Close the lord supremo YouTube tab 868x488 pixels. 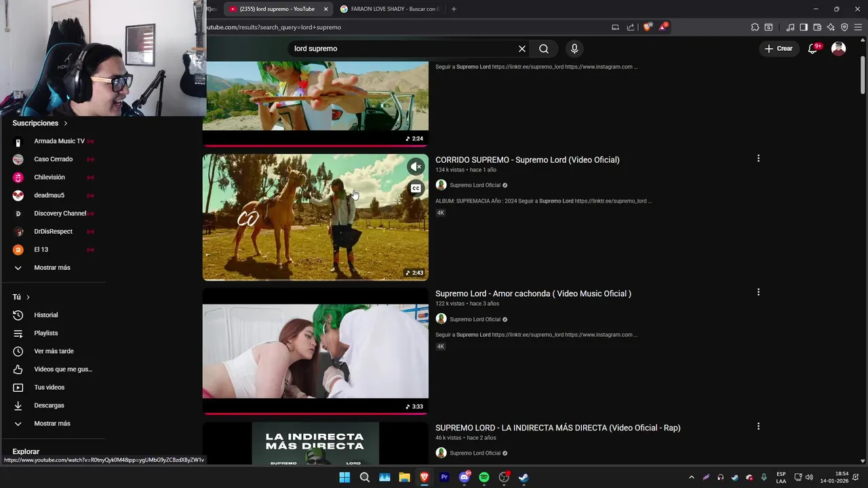pyautogui.click(x=325, y=9)
